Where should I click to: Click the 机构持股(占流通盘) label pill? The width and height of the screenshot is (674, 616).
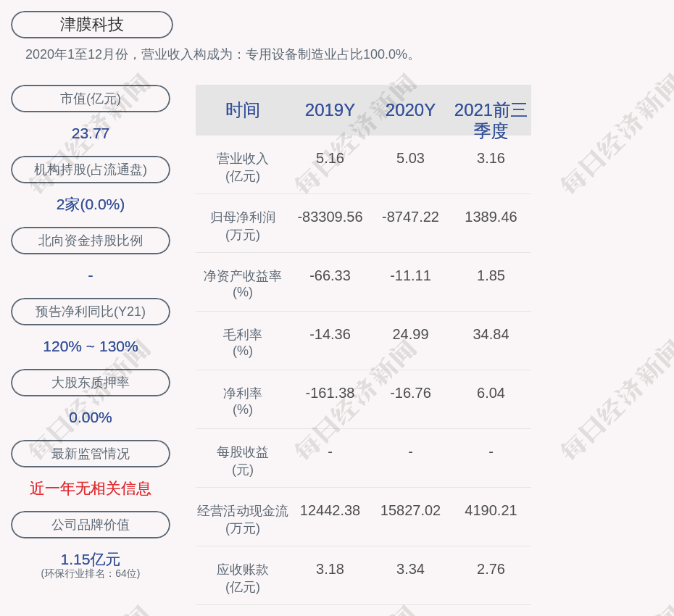click(x=91, y=170)
